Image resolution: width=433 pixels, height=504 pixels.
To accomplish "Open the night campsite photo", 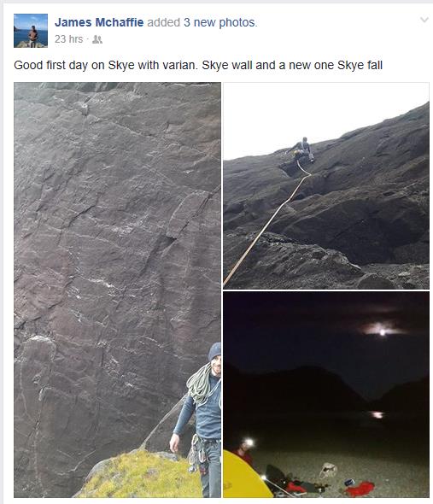I will pyautogui.click(x=326, y=395).
